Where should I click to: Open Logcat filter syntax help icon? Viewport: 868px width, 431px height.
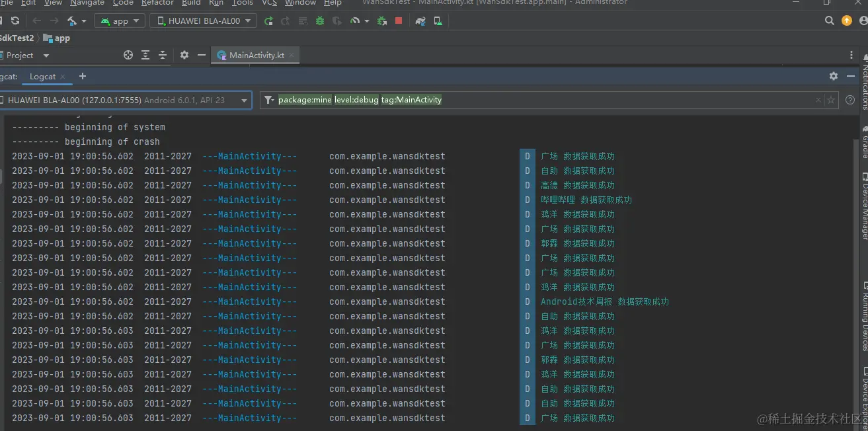pyautogui.click(x=850, y=100)
